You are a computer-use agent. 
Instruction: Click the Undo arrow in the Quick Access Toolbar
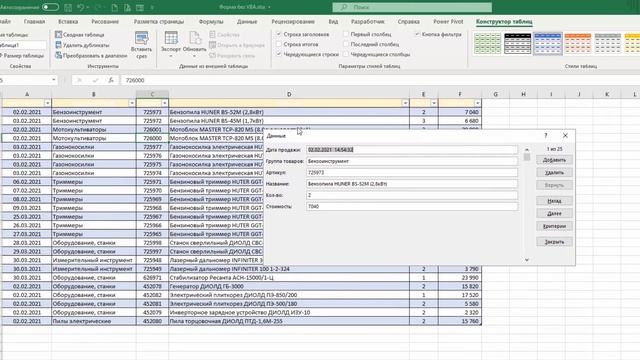coord(80,7)
